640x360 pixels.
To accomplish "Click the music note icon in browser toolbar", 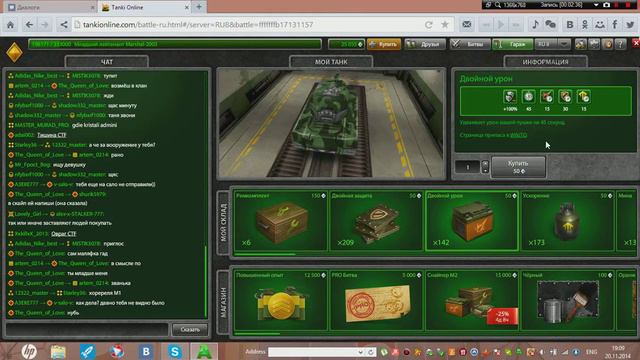I will [535, 24].
